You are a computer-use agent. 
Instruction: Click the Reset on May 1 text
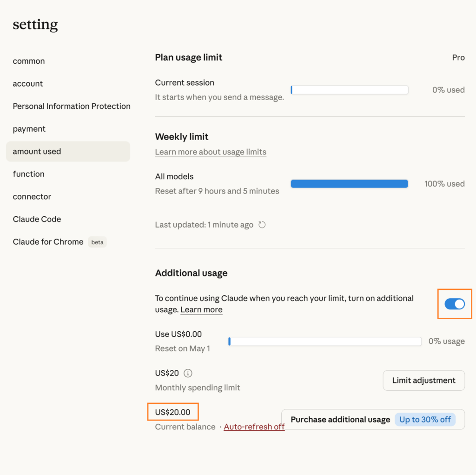(182, 348)
